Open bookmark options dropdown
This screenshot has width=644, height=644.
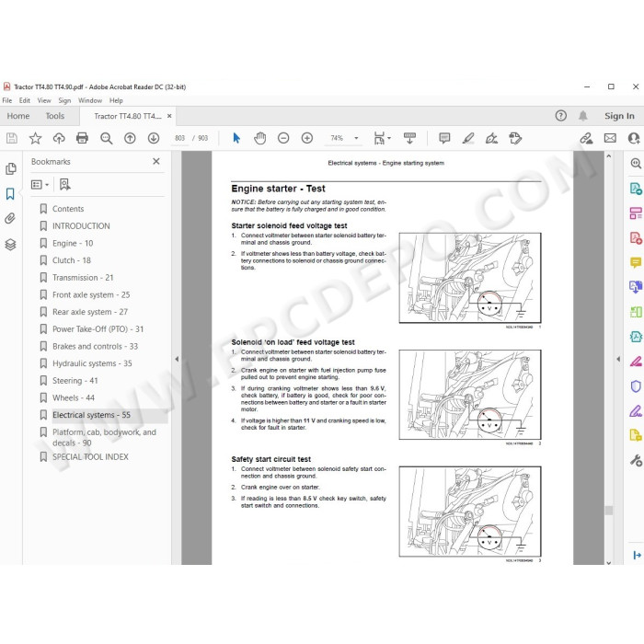click(40, 185)
